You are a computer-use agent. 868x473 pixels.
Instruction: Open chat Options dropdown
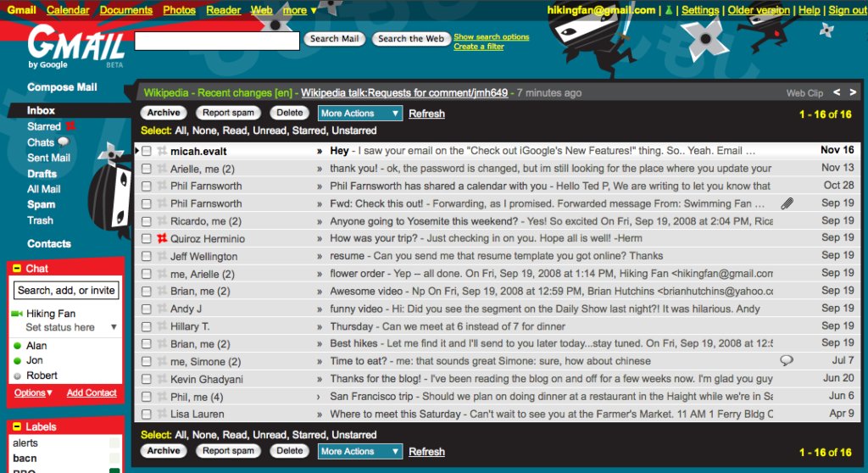pyautogui.click(x=33, y=392)
